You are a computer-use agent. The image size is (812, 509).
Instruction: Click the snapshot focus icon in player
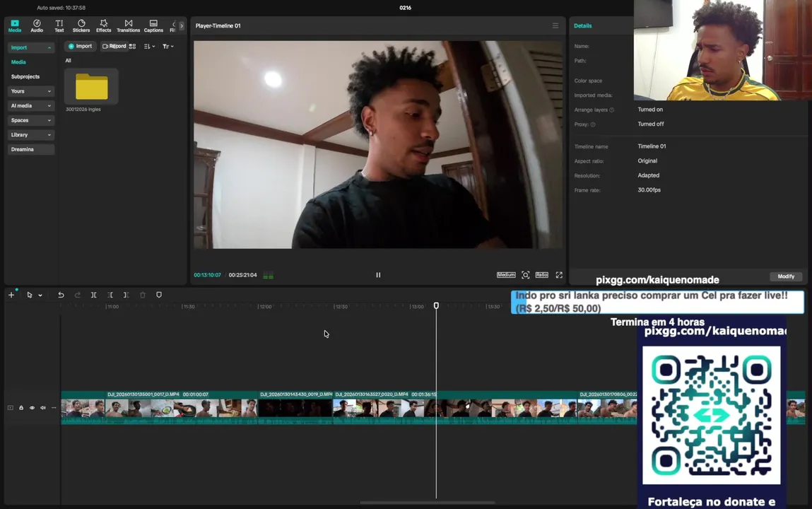pos(526,275)
